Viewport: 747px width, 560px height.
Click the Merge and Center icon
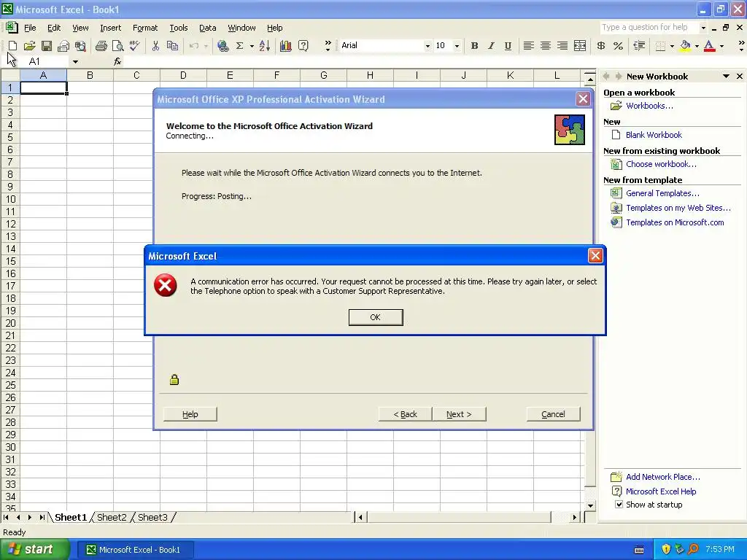[580, 46]
